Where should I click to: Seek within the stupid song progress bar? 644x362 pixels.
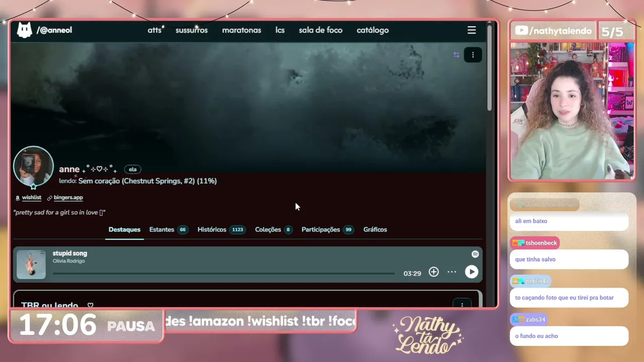click(224, 274)
